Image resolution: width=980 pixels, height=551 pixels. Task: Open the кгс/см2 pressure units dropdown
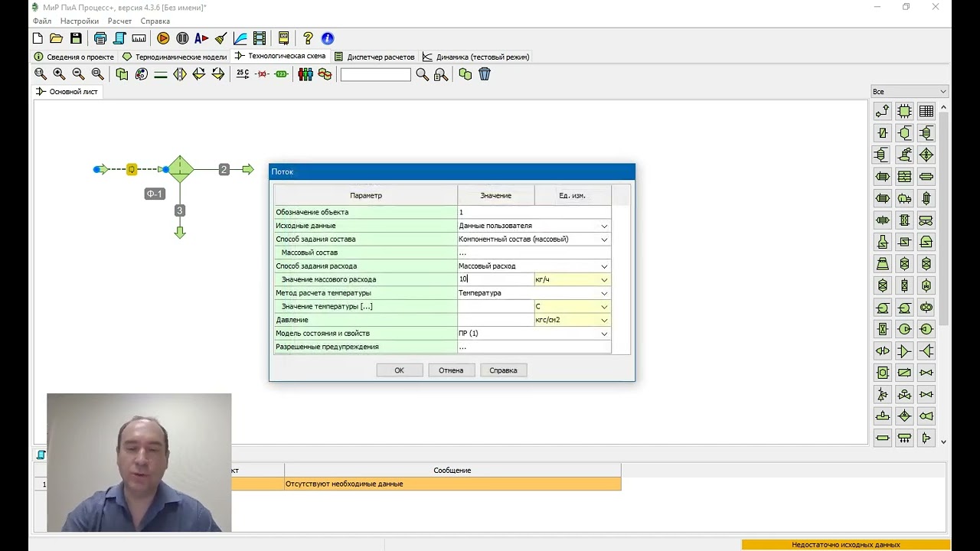[x=604, y=320]
